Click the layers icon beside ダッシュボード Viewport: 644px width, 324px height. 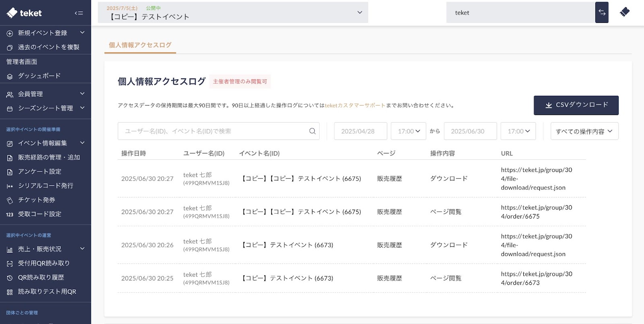point(10,76)
